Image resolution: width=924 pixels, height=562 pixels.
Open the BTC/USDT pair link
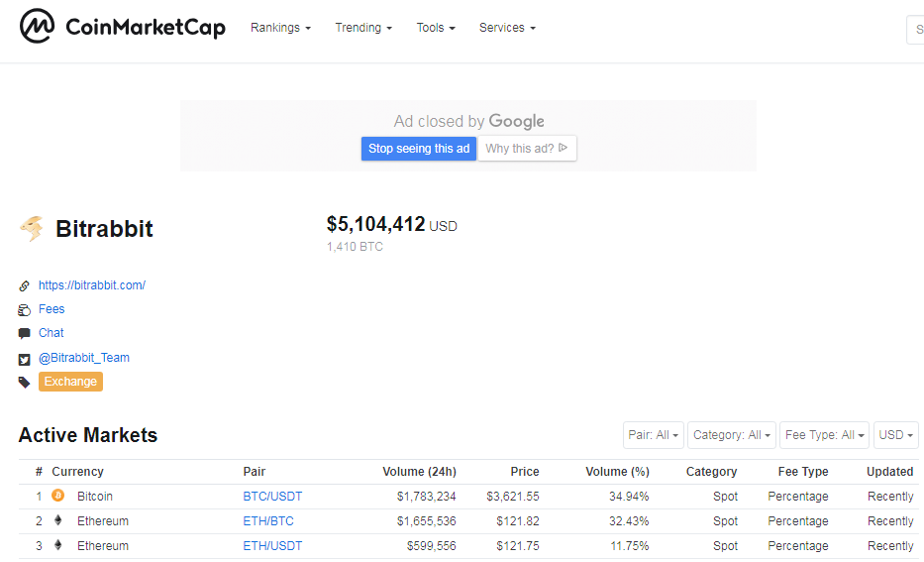272,497
